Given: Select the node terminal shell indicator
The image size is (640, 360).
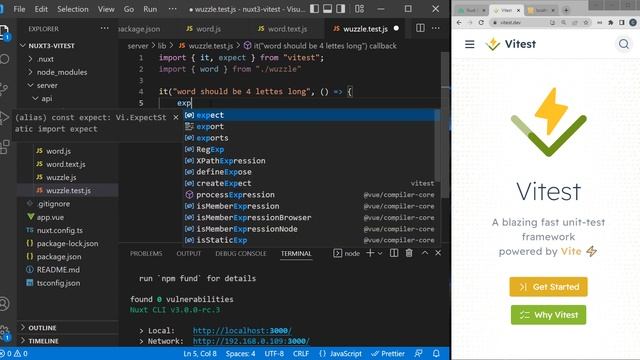Looking at the screenshot, I should point(347,253).
